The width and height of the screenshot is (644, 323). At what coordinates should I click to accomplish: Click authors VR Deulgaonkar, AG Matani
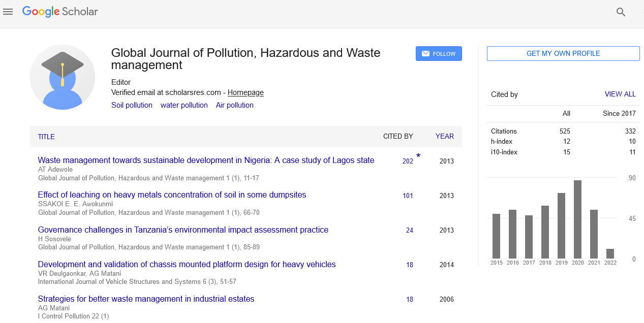tap(79, 273)
